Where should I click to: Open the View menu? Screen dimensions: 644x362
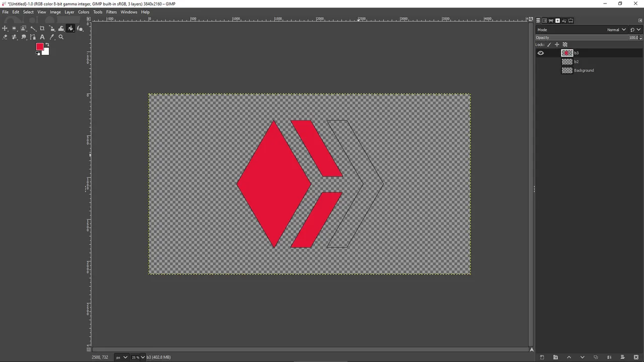[x=42, y=12]
